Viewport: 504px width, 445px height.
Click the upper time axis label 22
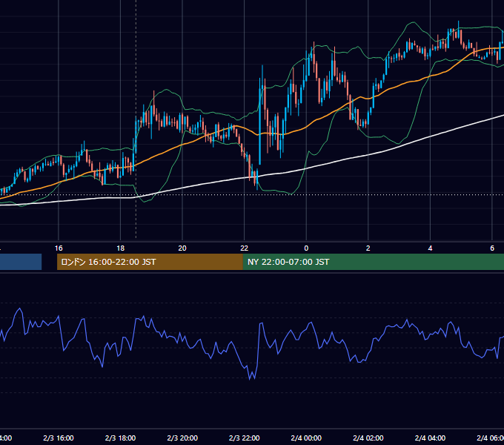(245, 248)
